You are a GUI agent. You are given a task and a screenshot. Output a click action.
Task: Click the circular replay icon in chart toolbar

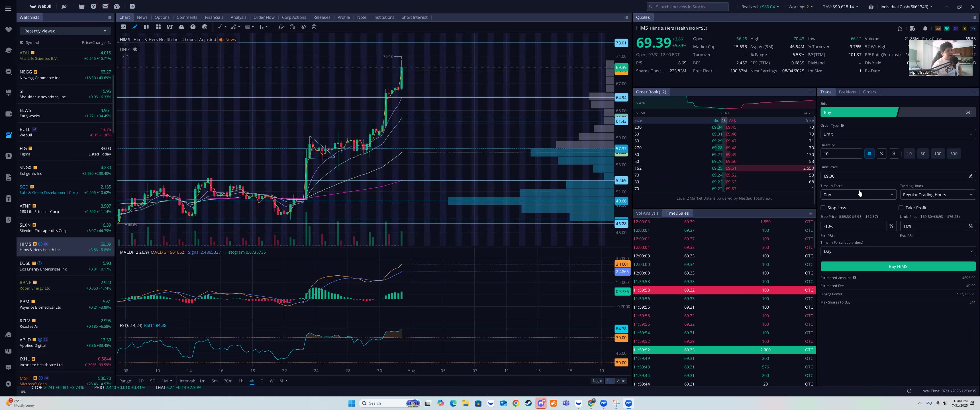205,27
